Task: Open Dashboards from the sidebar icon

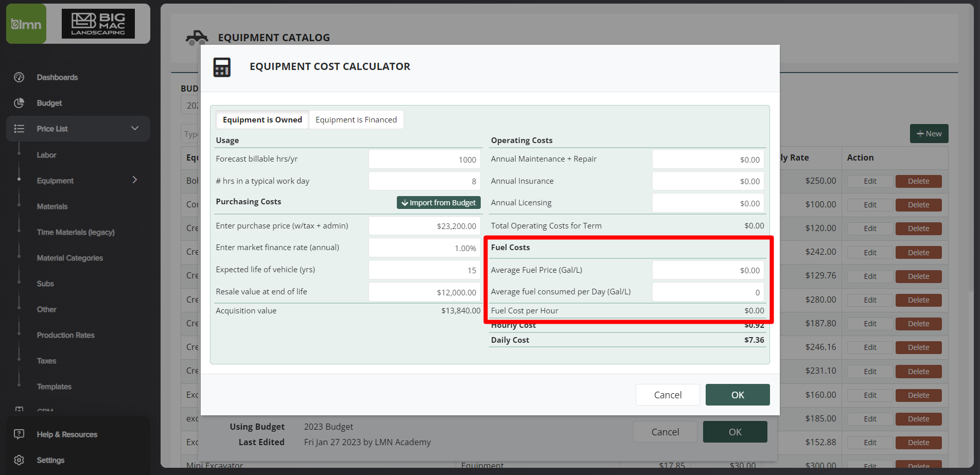Action: [x=19, y=77]
